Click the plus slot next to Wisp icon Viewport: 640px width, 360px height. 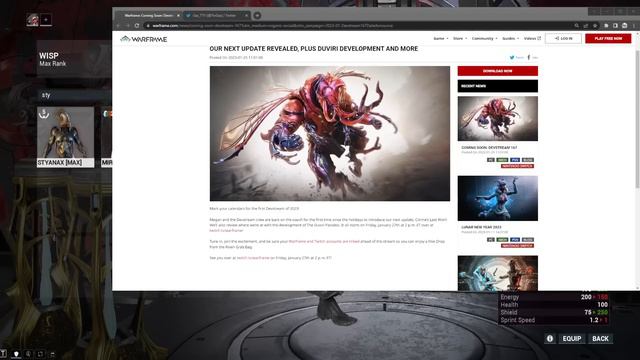[x=46, y=20]
